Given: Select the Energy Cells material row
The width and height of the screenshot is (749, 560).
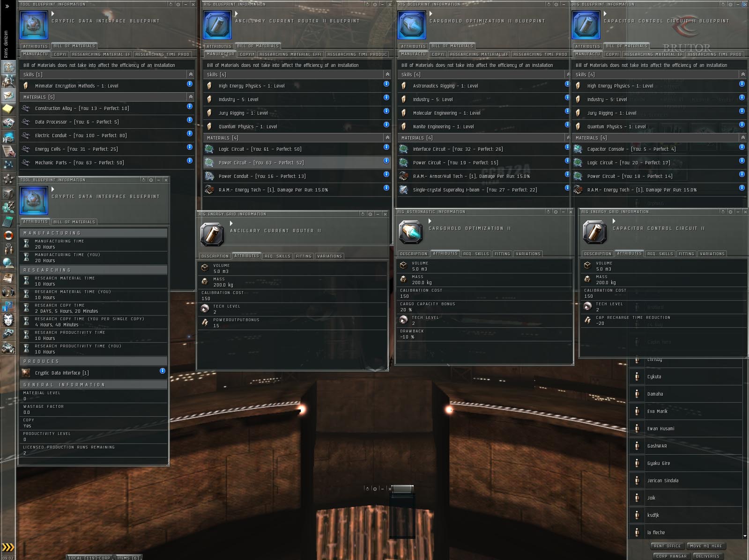Looking at the screenshot, I should pos(107,149).
